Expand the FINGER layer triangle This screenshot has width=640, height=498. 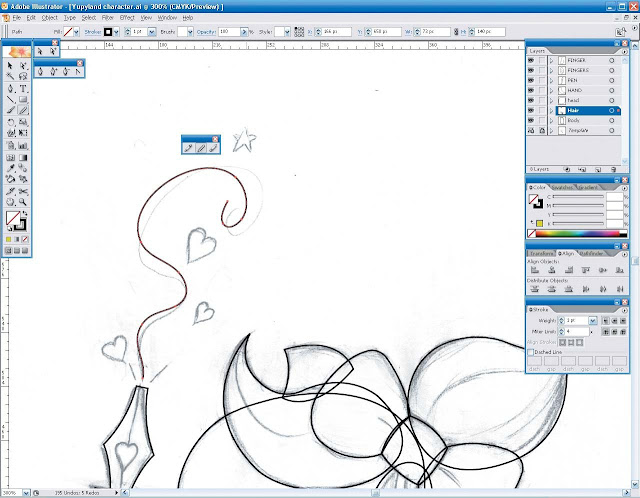click(551, 60)
